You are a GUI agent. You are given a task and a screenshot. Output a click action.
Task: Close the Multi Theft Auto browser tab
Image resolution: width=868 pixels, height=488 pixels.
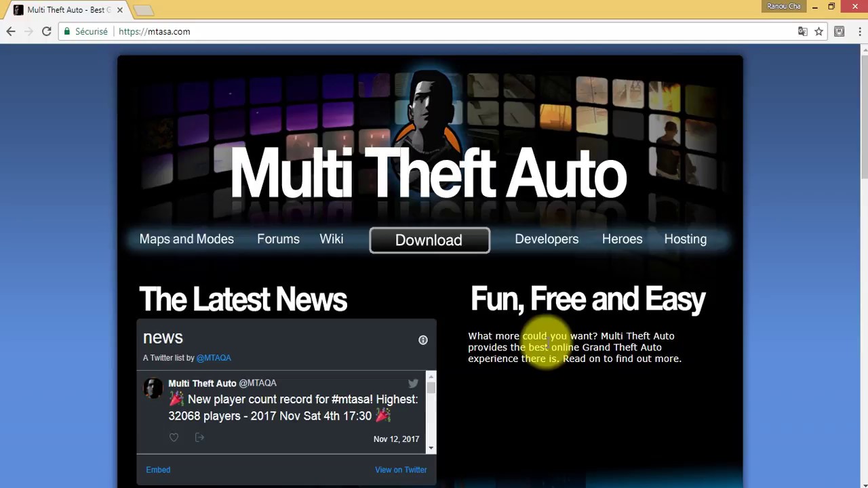(120, 10)
